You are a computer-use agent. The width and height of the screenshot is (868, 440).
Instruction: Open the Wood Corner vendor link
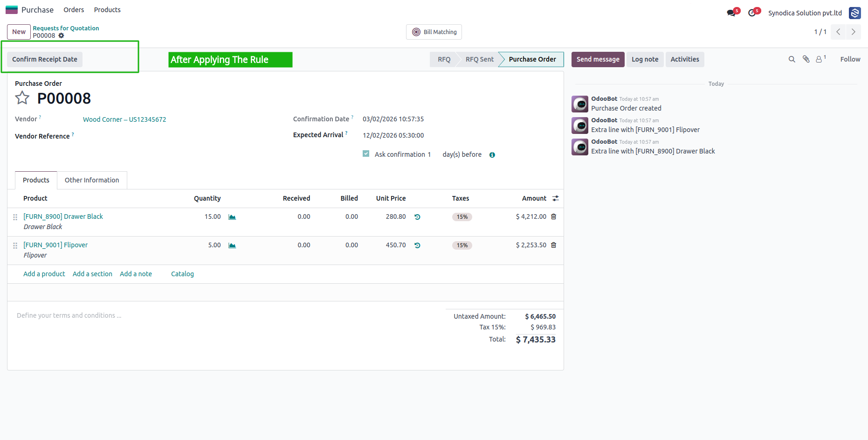[124, 119]
